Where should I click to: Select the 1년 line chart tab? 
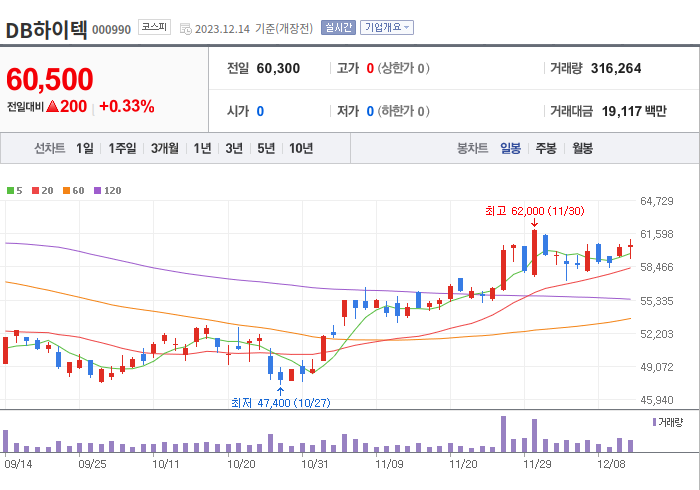[x=202, y=148]
